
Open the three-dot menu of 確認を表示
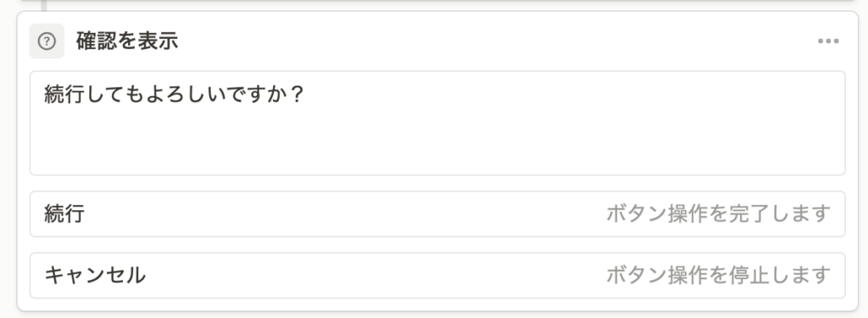[x=828, y=41]
